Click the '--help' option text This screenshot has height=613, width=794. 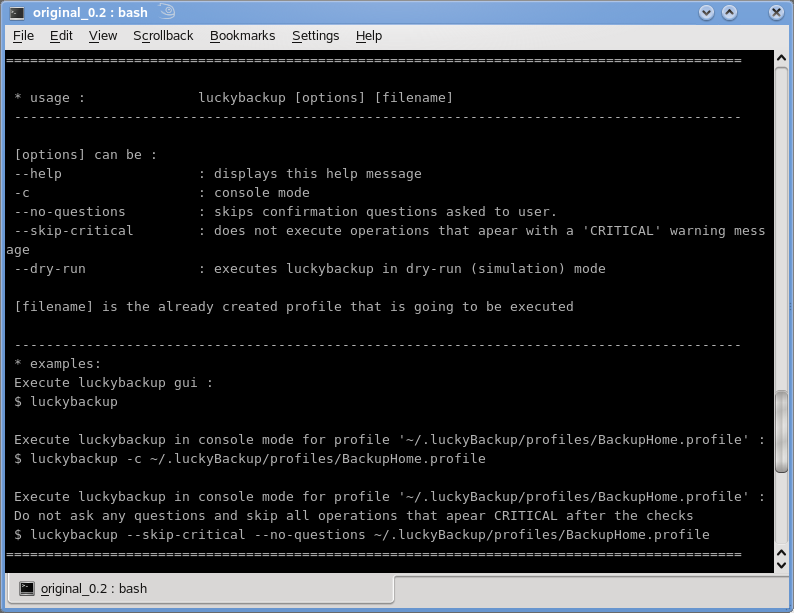point(38,174)
